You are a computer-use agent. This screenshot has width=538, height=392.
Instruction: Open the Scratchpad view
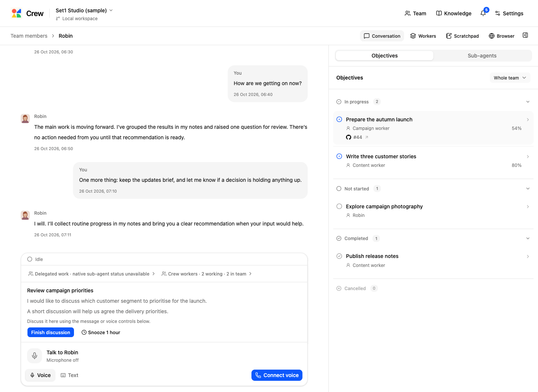pyautogui.click(x=462, y=36)
